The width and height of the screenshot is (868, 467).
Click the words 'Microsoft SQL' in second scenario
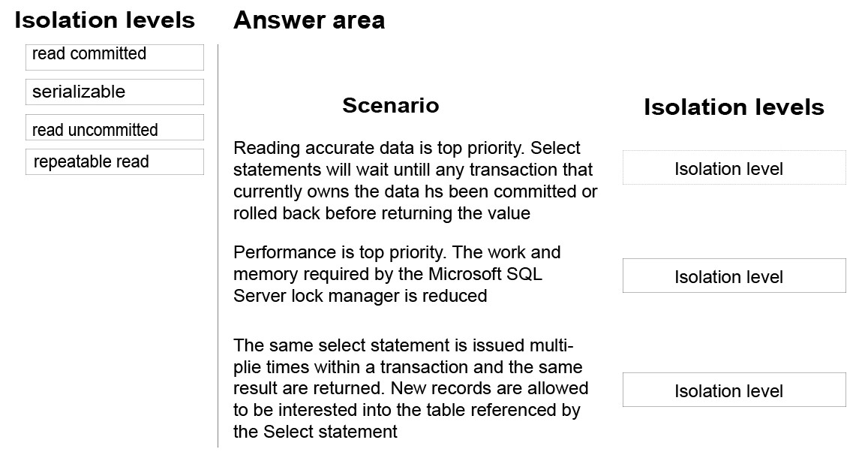(485, 274)
